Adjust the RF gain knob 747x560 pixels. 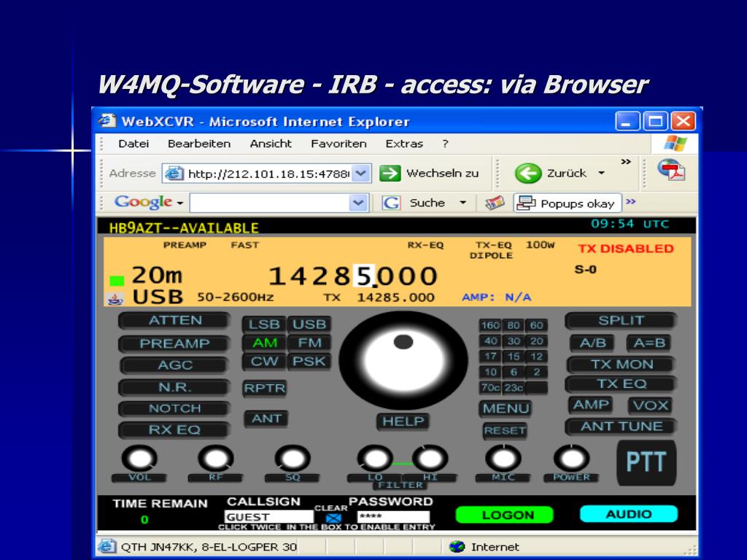(216, 459)
